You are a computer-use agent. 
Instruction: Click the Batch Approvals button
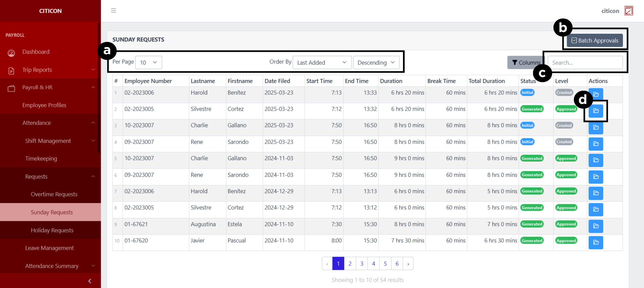[x=594, y=41]
